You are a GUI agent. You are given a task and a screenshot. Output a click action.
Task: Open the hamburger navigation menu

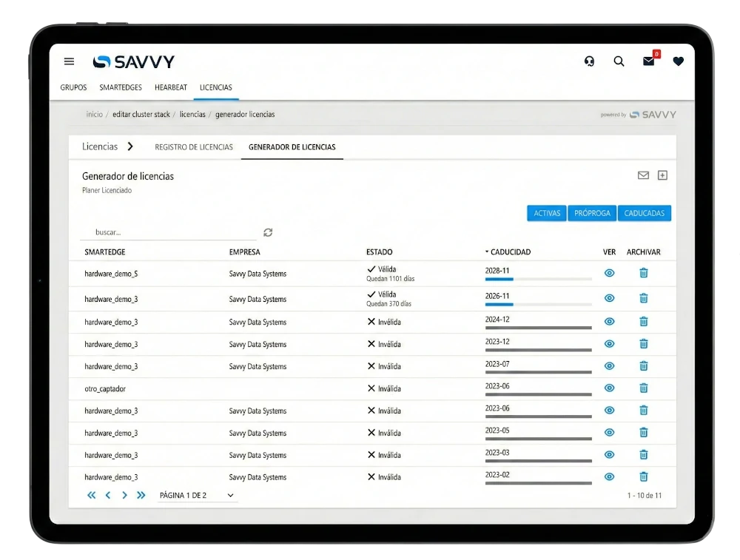[x=70, y=62]
